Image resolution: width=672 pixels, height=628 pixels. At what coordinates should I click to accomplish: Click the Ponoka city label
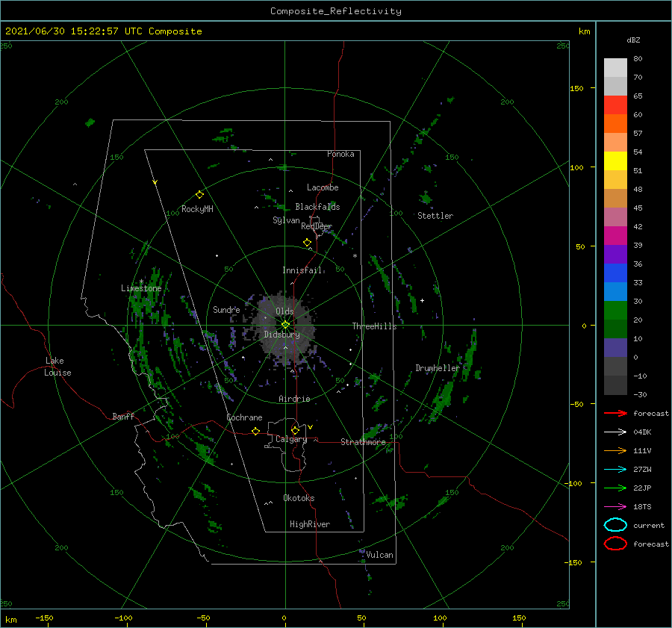340,154
